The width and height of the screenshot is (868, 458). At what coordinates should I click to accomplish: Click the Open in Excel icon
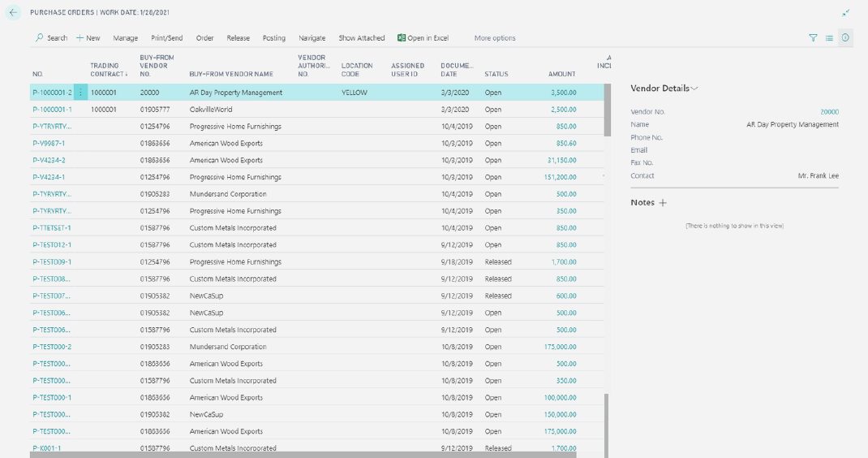point(402,38)
